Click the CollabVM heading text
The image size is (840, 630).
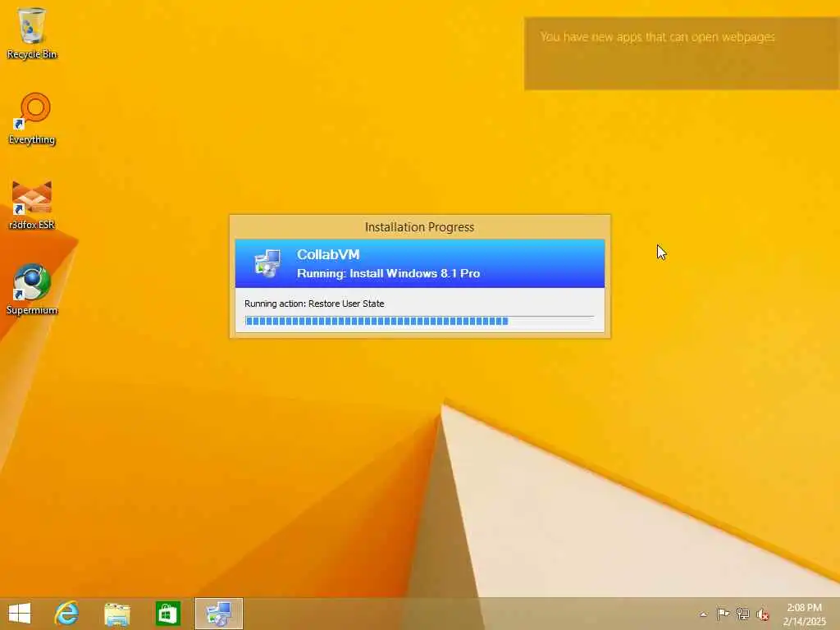coord(328,254)
